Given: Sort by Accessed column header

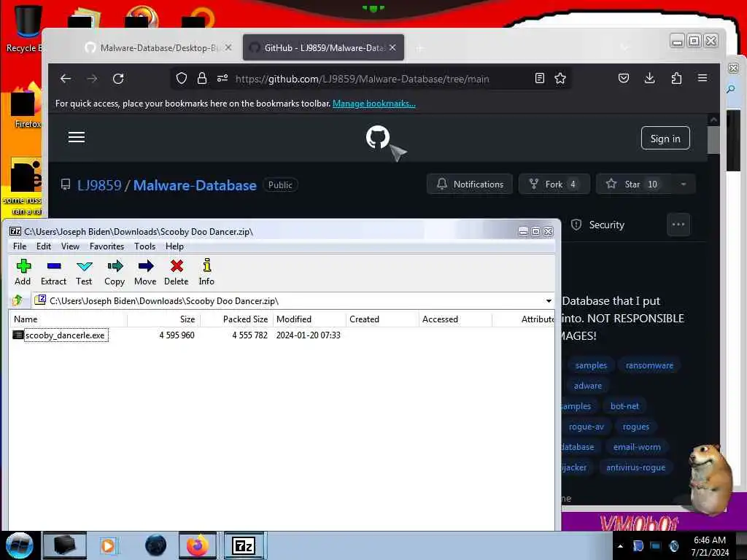Looking at the screenshot, I should tap(455, 319).
